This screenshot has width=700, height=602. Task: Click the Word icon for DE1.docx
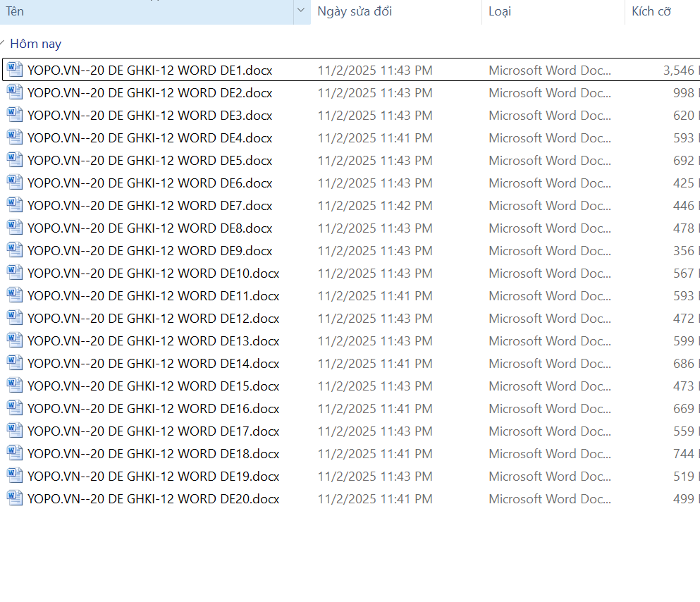(x=15, y=70)
